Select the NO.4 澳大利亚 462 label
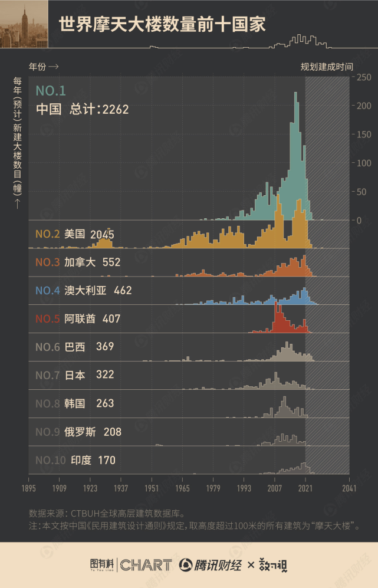The image size is (378, 588). [84, 290]
